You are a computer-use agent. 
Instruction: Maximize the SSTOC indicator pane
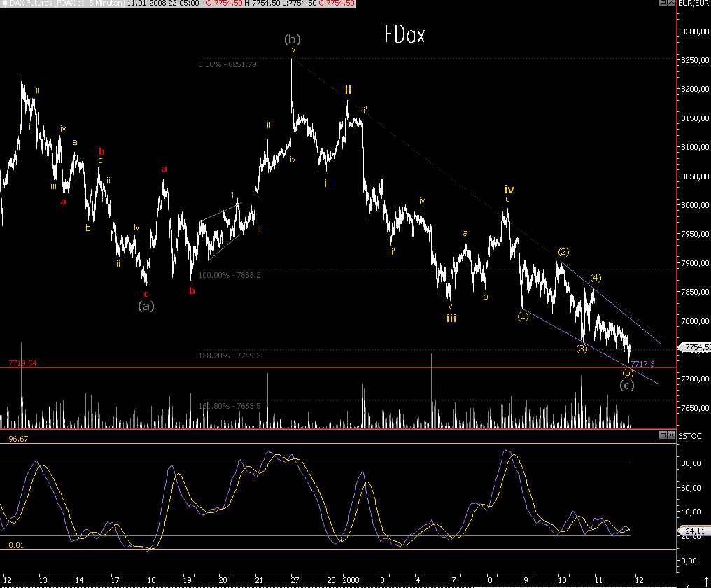tap(663, 435)
